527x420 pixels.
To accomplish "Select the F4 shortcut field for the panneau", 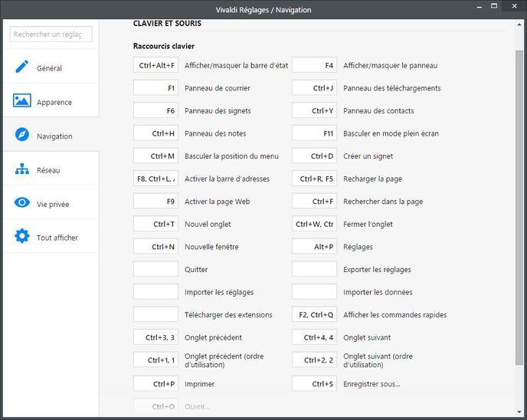I will point(314,66).
